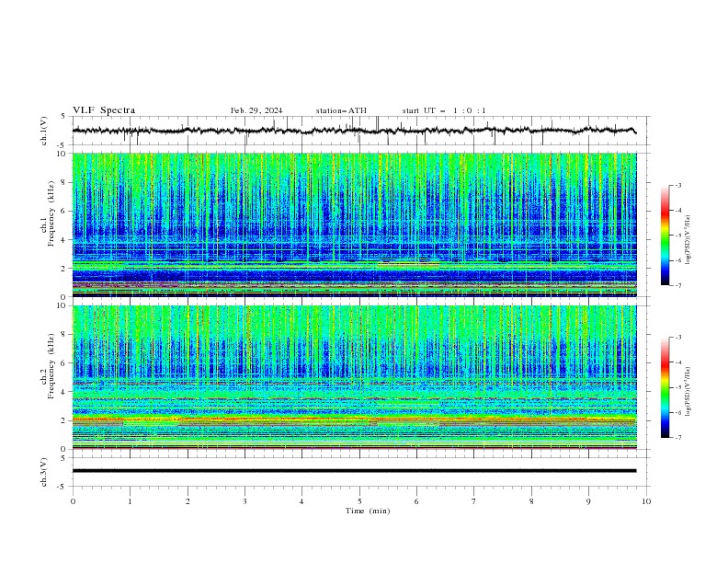The image size is (728, 563).
Task: Click time axis tick label '3'
Action: coord(245,501)
